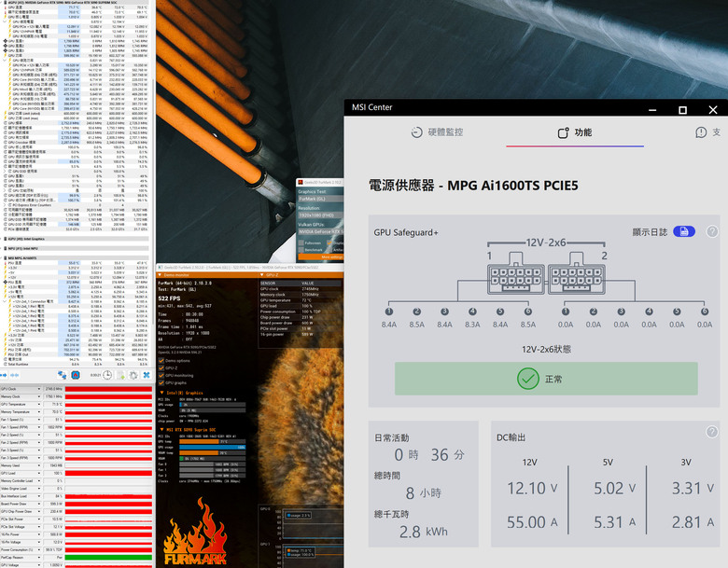Click the 5.02 V DC output value

[615, 488]
